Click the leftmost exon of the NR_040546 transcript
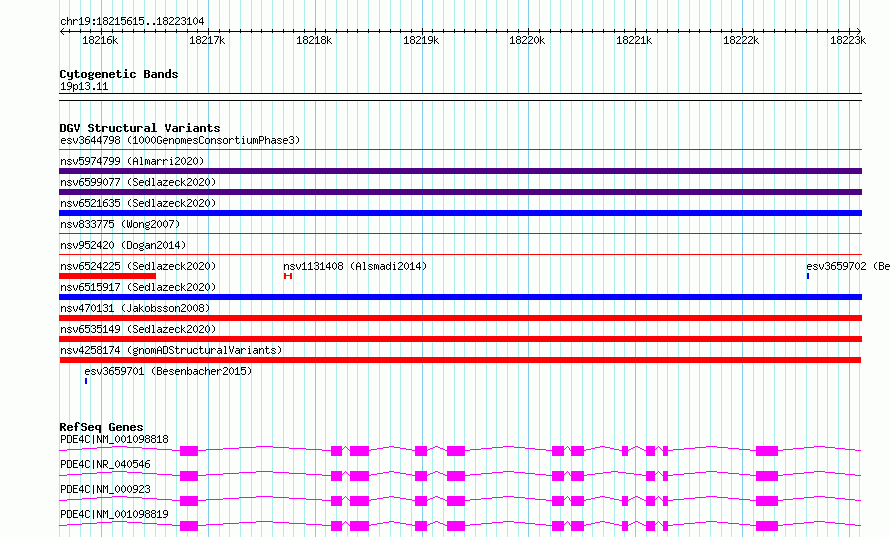Viewport: 890px width, 537px height. coord(189,476)
